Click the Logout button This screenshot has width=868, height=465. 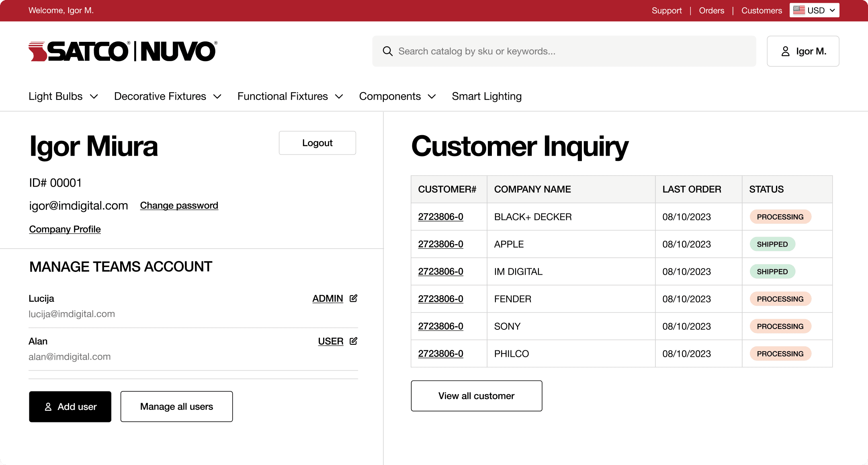point(317,143)
